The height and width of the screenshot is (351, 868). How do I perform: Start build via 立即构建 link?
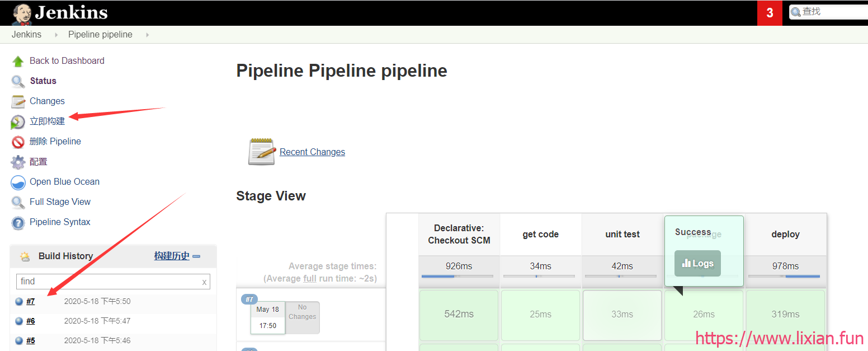(x=47, y=121)
